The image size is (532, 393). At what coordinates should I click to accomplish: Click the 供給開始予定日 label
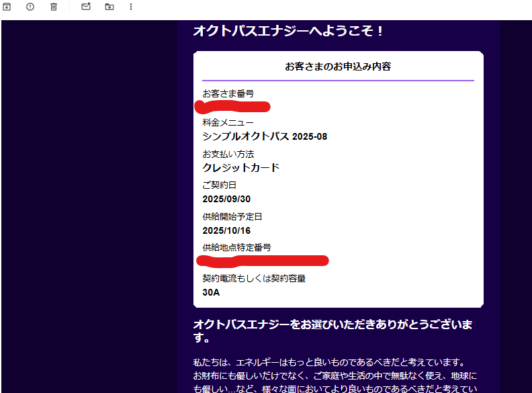pos(232,216)
